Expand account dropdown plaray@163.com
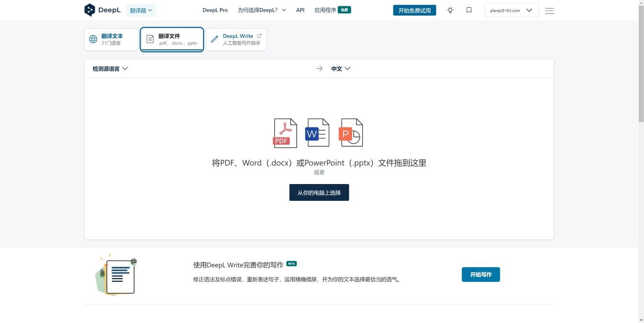The image size is (644, 323). pyautogui.click(x=511, y=10)
